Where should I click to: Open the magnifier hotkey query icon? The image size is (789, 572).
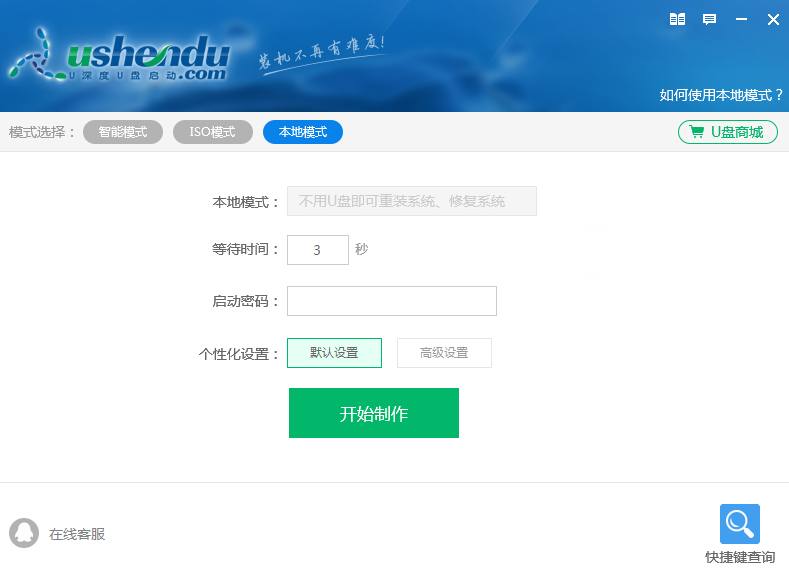click(x=739, y=524)
